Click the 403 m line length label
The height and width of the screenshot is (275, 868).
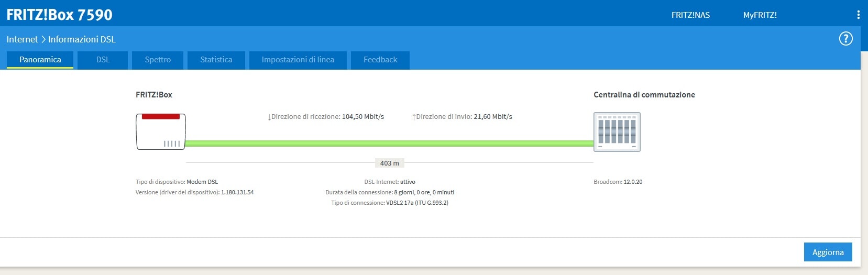point(389,163)
